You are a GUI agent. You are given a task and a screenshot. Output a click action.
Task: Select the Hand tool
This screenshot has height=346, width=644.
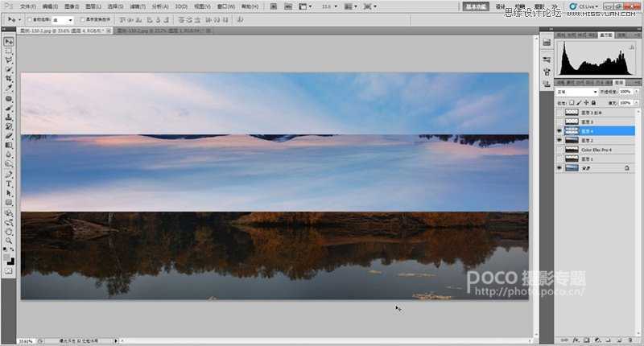[x=9, y=232]
